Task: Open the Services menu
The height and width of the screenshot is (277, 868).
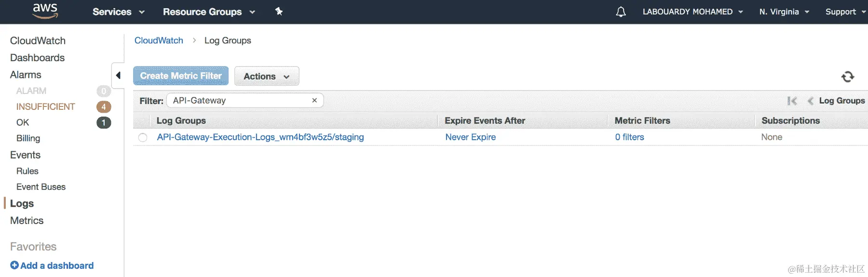Action: click(119, 12)
